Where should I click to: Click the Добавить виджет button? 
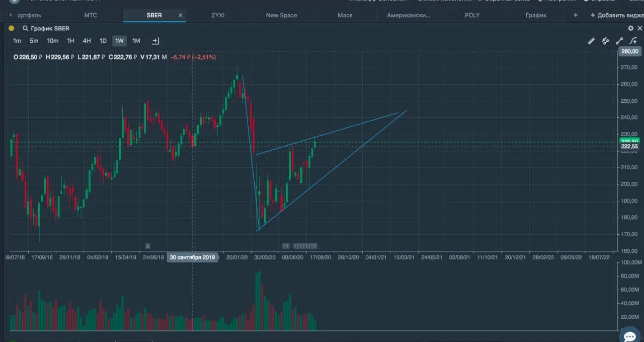(x=617, y=15)
